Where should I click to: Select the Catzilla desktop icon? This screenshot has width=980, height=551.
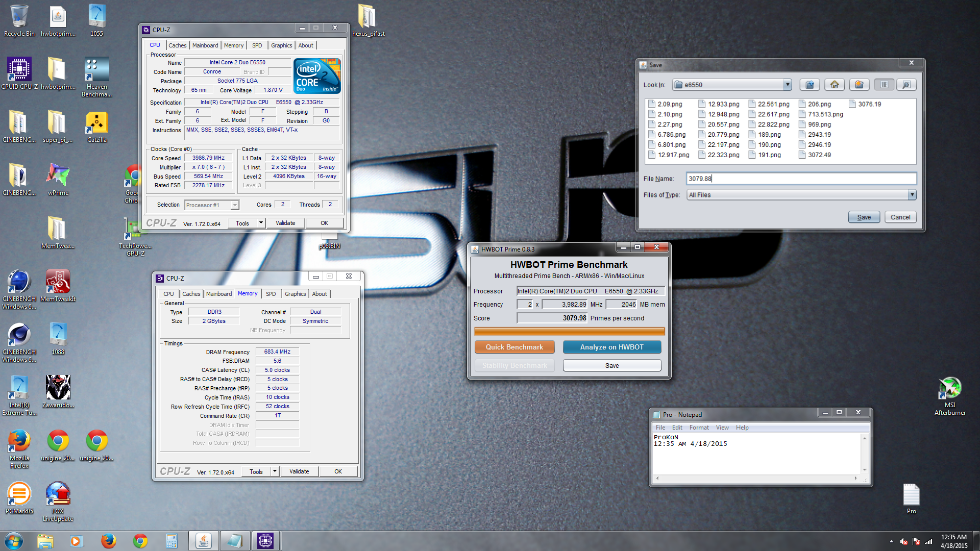pos(96,127)
